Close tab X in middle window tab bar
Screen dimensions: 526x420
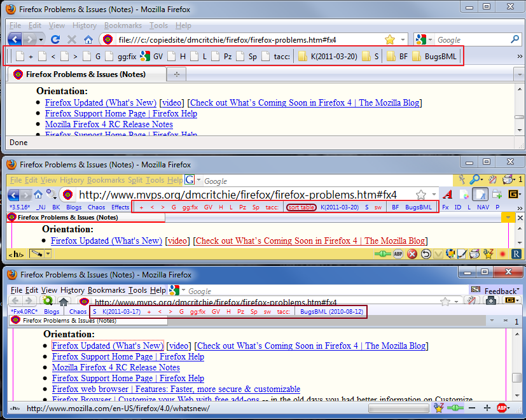click(520, 218)
